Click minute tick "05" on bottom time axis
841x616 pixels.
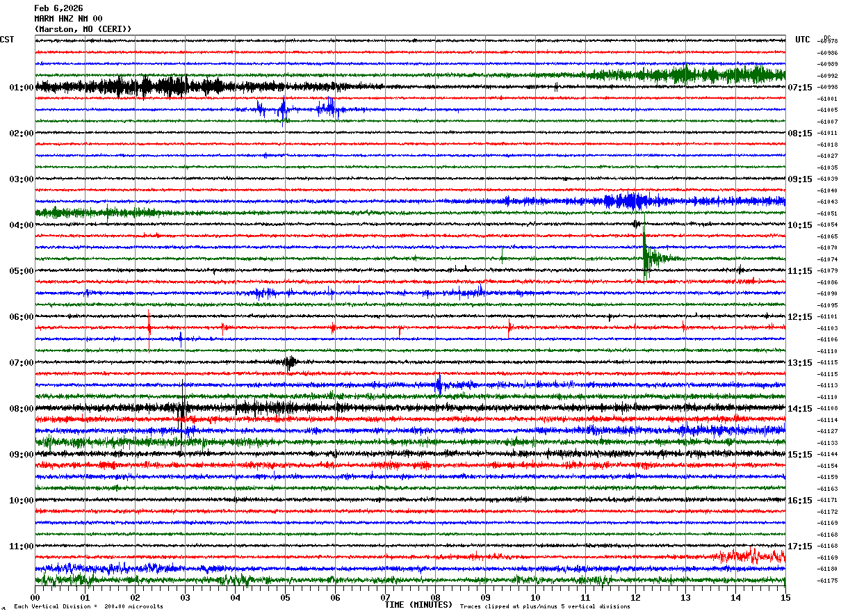pyautogui.click(x=285, y=597)
